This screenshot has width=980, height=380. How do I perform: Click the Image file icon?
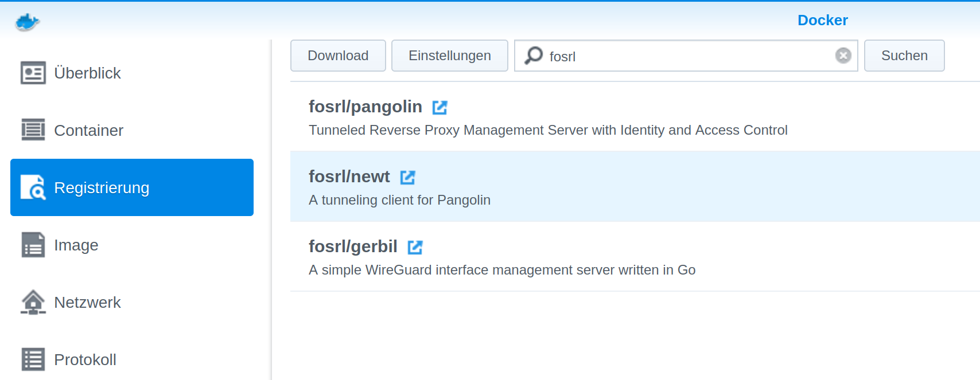point(33,245)
